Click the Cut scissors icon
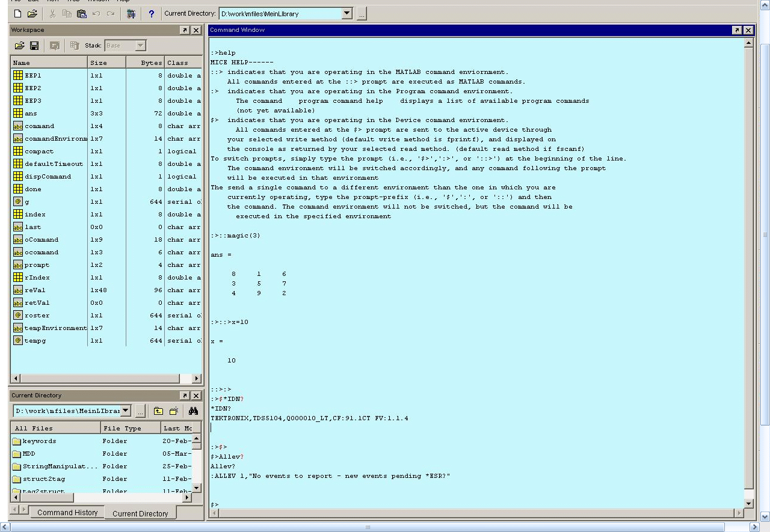This screenshot has height=532, width=770. (53, 13)
